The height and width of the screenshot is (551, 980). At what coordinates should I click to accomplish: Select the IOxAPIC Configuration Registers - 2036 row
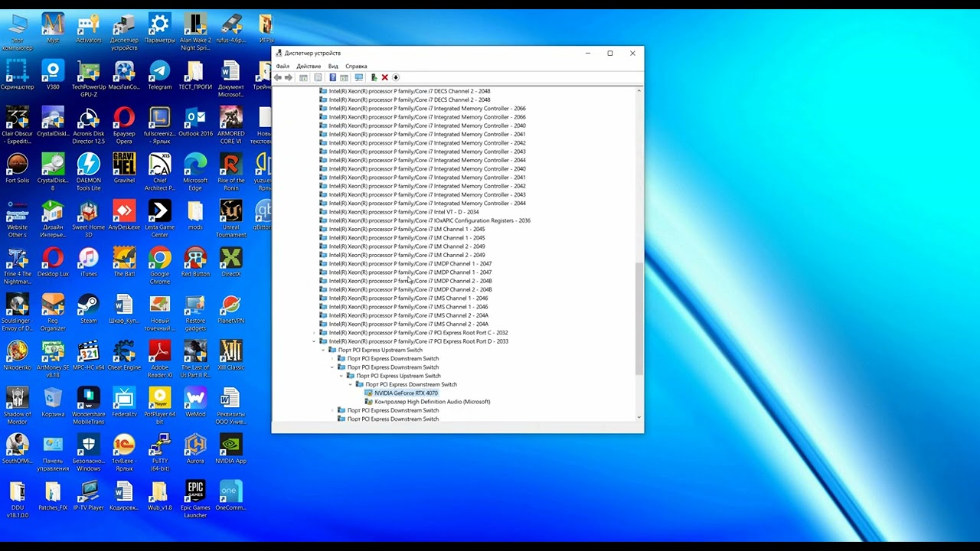430,220
